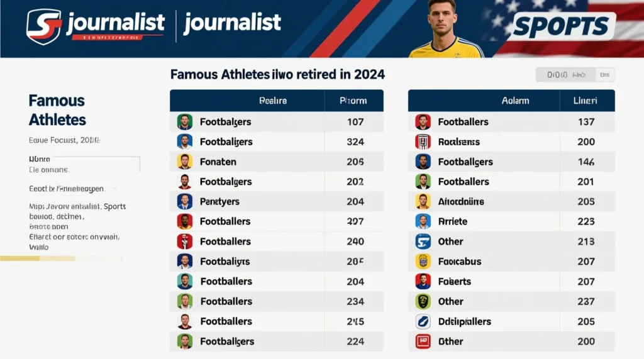Click the oval ball icon beside Ddelpiallers

tap(423, 321)
